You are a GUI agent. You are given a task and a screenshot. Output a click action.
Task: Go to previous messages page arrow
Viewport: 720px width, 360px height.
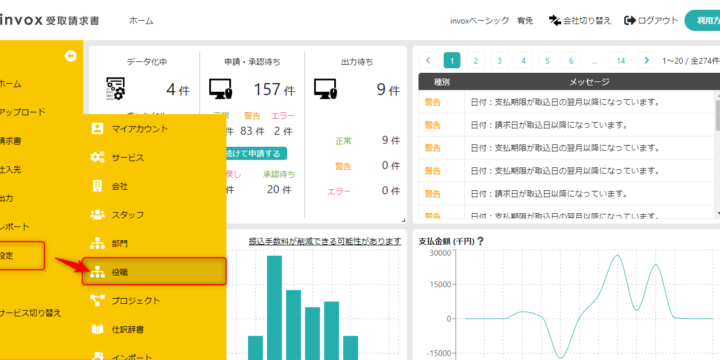(x=428, y=60)
